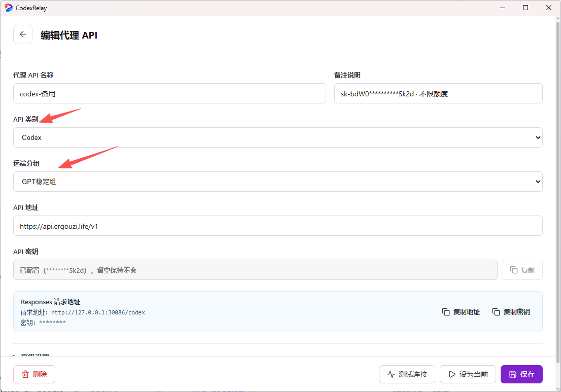Copy the API key with 复制 button
This screenshot has height=392, width=561.
tap(522, 270)
